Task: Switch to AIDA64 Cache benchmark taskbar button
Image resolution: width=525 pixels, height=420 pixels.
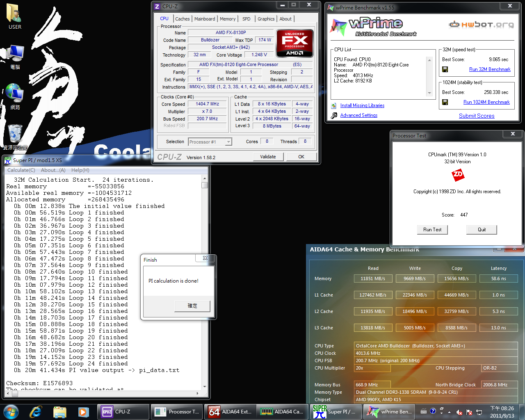Action: tap(283, 412)
